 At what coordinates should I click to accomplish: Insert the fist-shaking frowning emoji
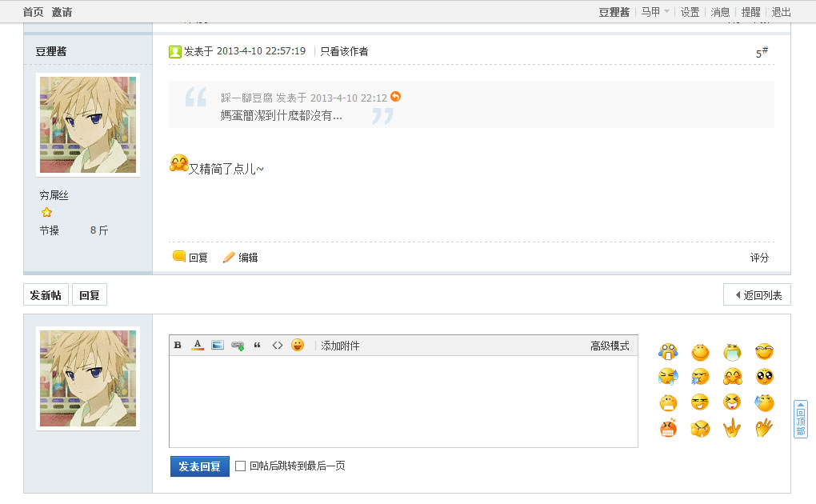pyautogui.click(x=701, y=429)
